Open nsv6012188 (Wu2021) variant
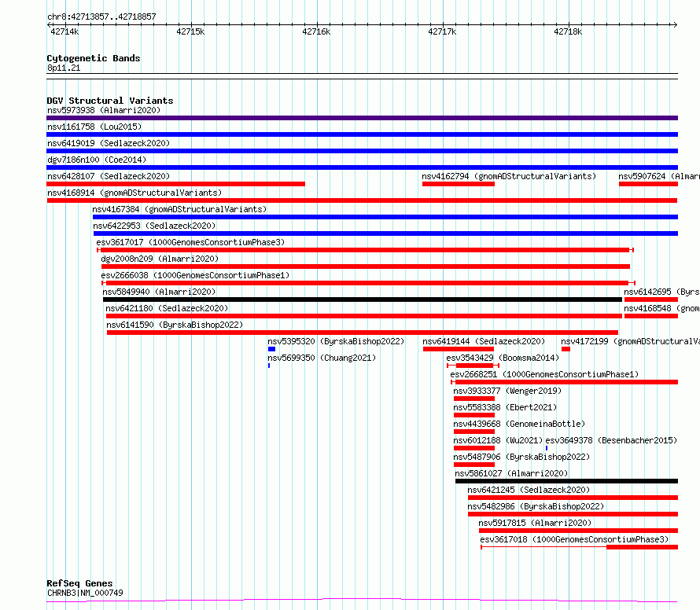 [498, 440]
